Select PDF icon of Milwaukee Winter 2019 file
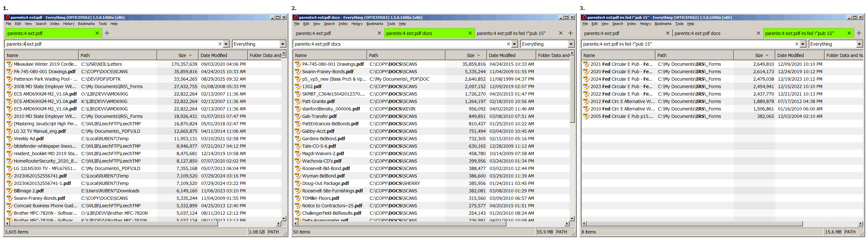This screenshot has height=240, width=868. 9,64
